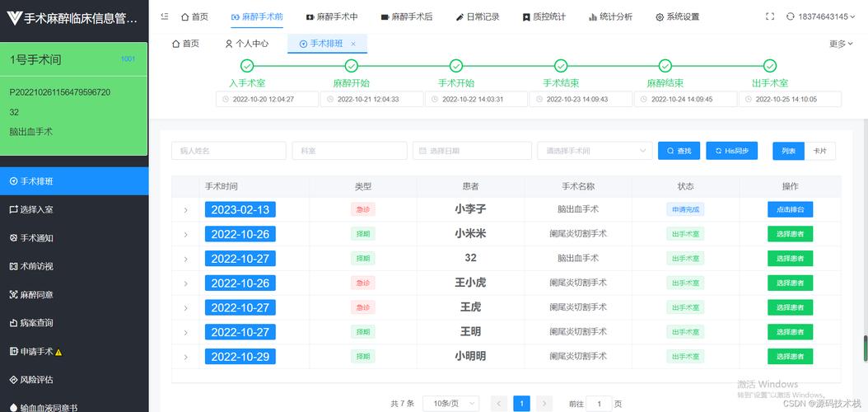
Task: Open 请选择手术间 dropdown
Action: tap(595, 151)
